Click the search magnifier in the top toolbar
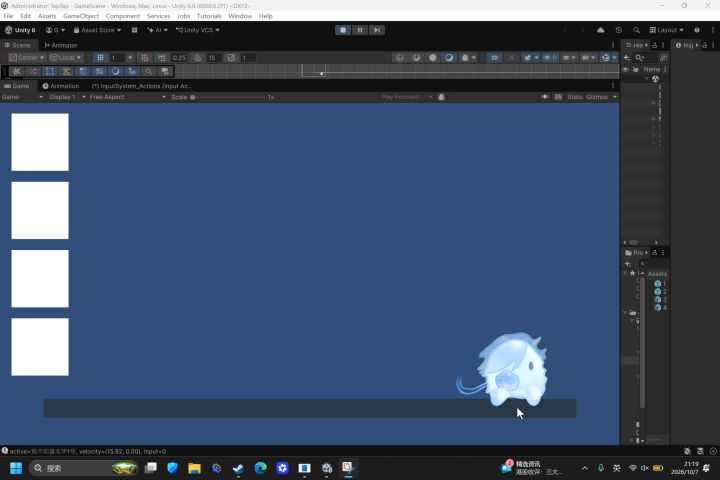Image resolution: width=720 pixels, height=480 pixels. (x=636, y=30)
